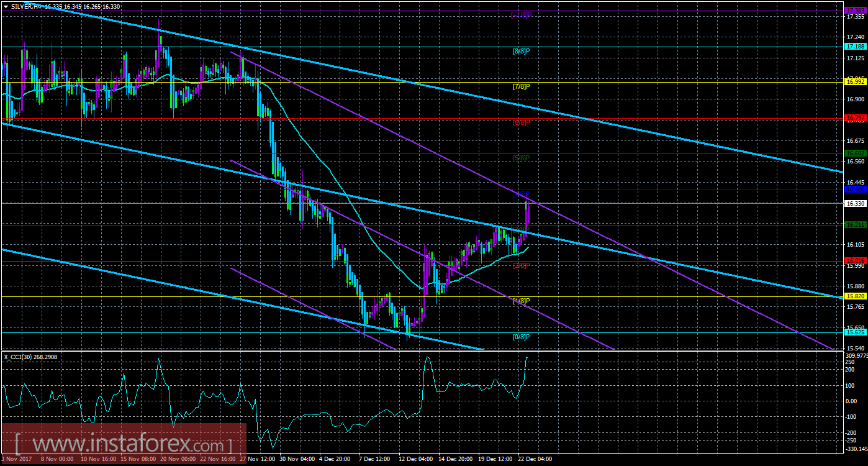Viewport: 868px width, 466px height.
Task: Click the 16.900 value on price scale
Action: tap(855, 99)
